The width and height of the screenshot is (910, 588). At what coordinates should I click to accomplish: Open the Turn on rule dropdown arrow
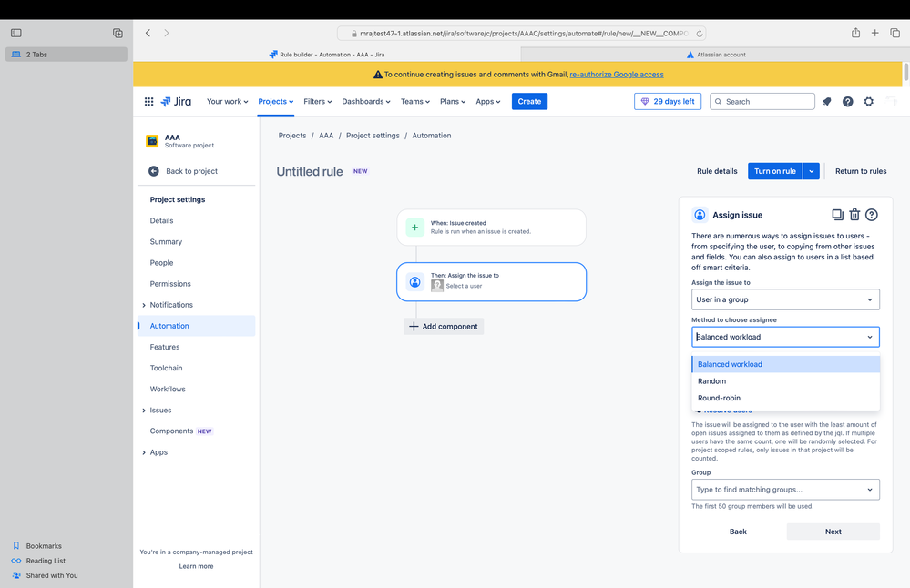click(x=812, y=171)
